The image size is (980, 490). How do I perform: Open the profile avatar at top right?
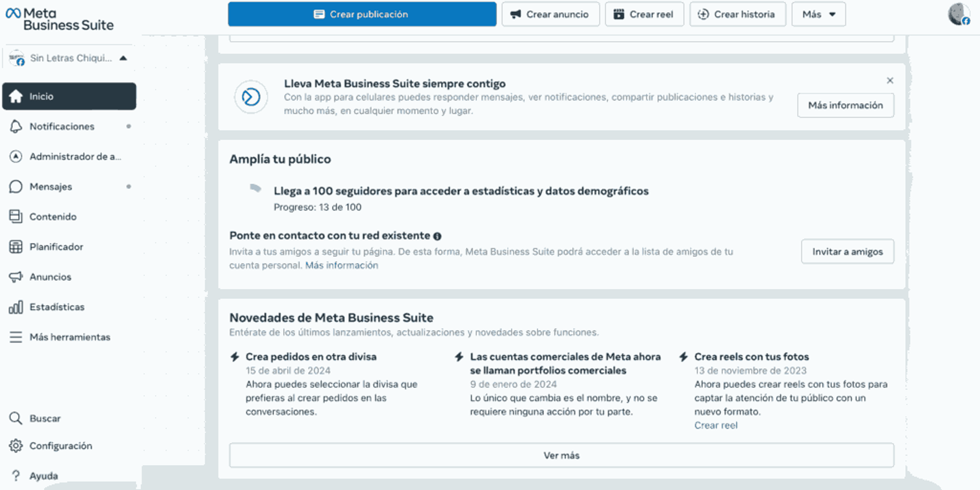(x=959, y=14)
